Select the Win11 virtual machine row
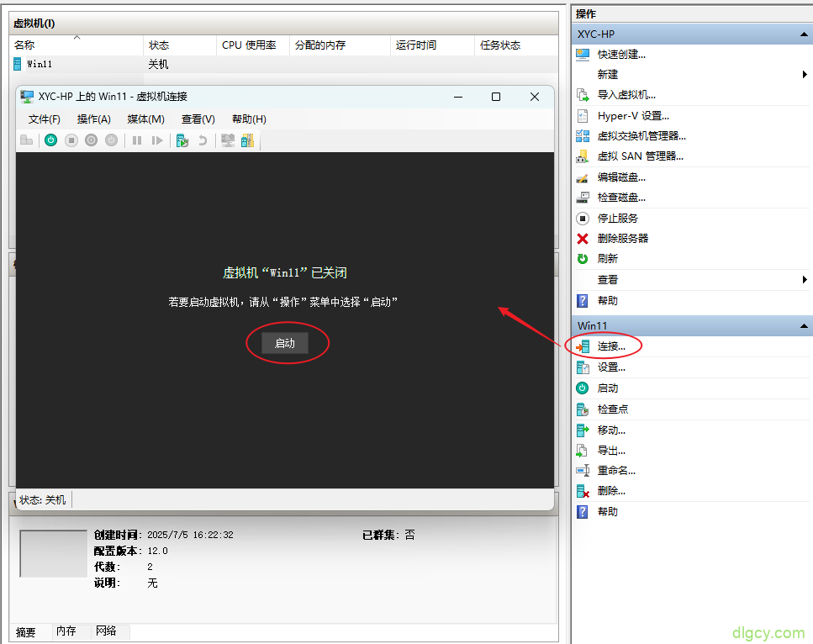The image size is (813, 644). [283, 64]
